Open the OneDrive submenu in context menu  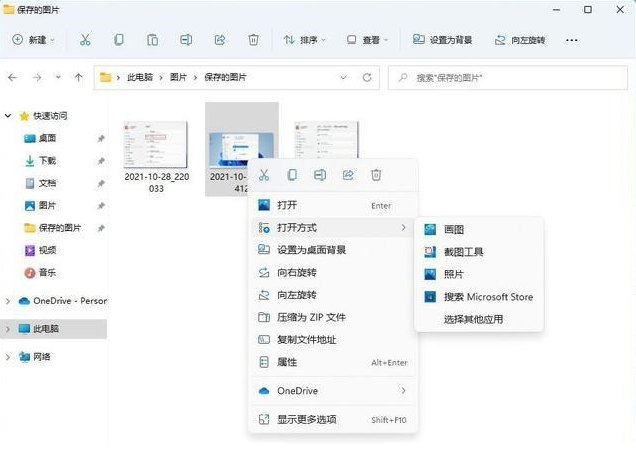pyautogui.click(x=333, y=391)
